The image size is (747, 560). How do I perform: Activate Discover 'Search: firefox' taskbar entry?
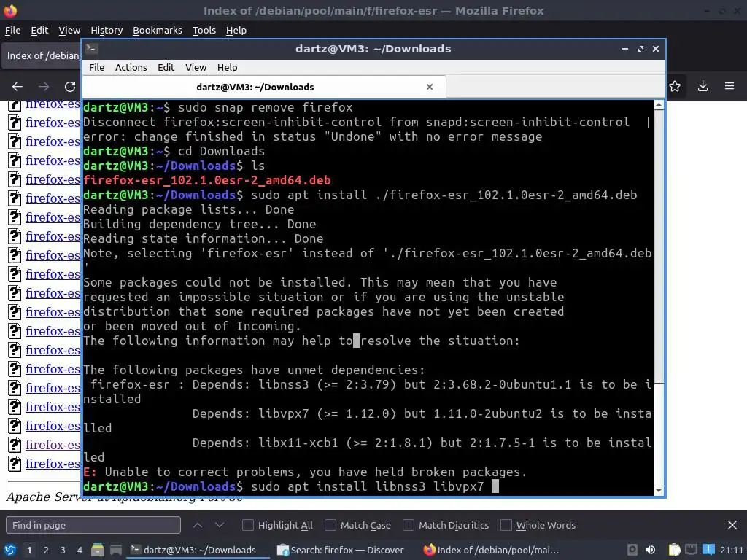click(x=341, y=550)
